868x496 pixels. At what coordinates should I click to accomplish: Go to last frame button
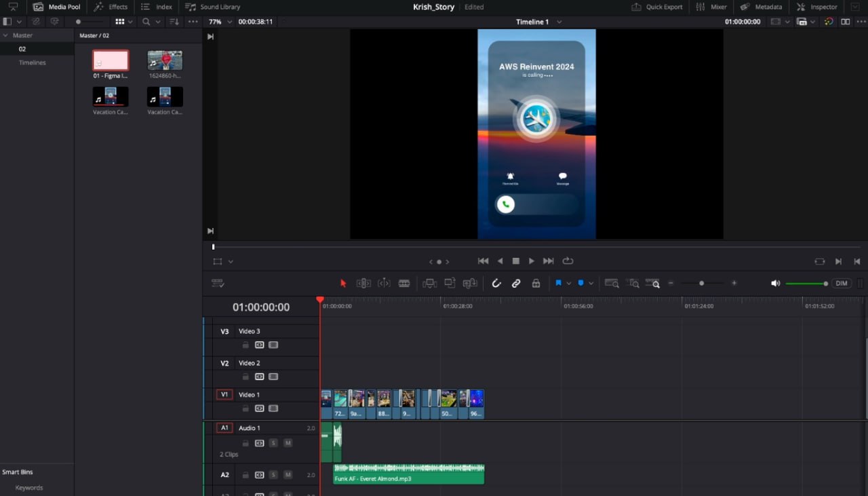coord(549,261)
